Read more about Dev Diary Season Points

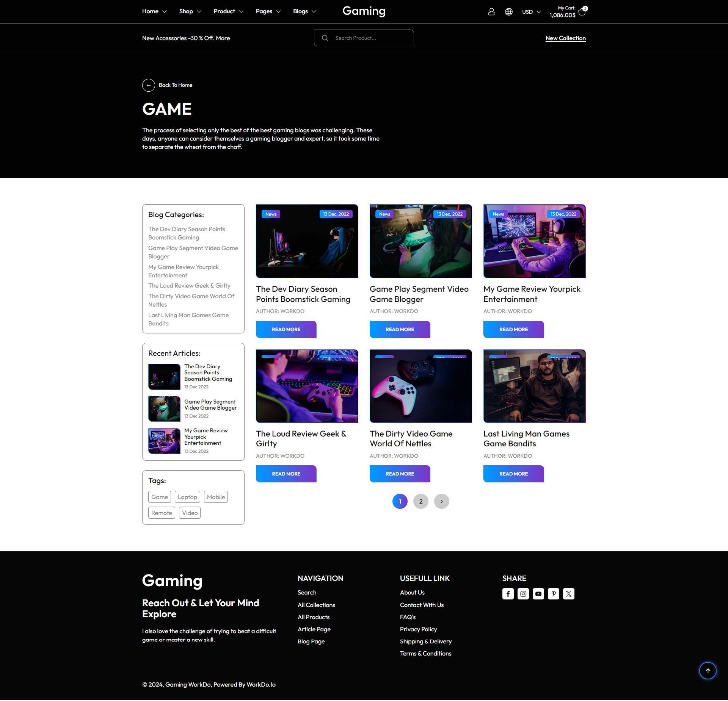(286, 329)
